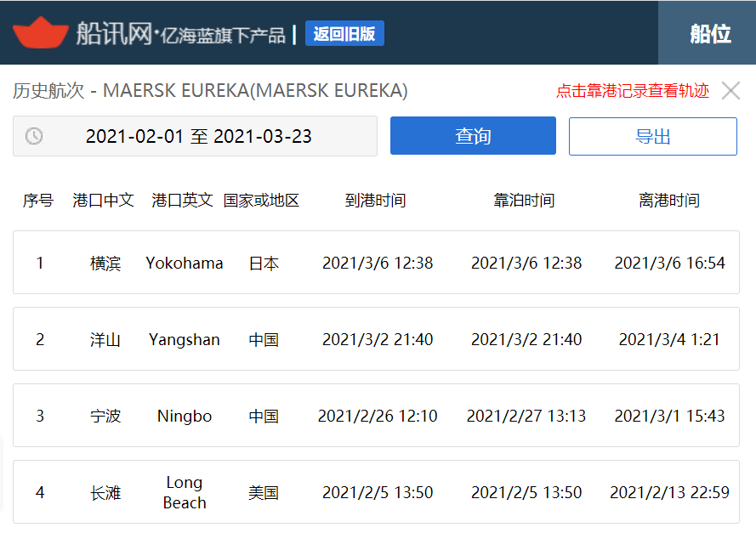Click the red 点击靠港记录查看轨迹 hint
The width and height of the screenshot is (756, 533).
pos(632,90)
